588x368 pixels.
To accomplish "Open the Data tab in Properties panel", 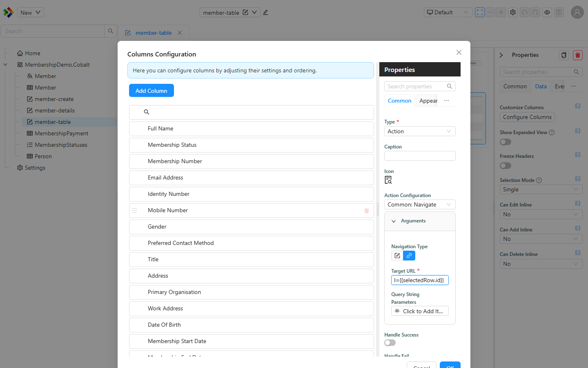I will click(541, 86).
